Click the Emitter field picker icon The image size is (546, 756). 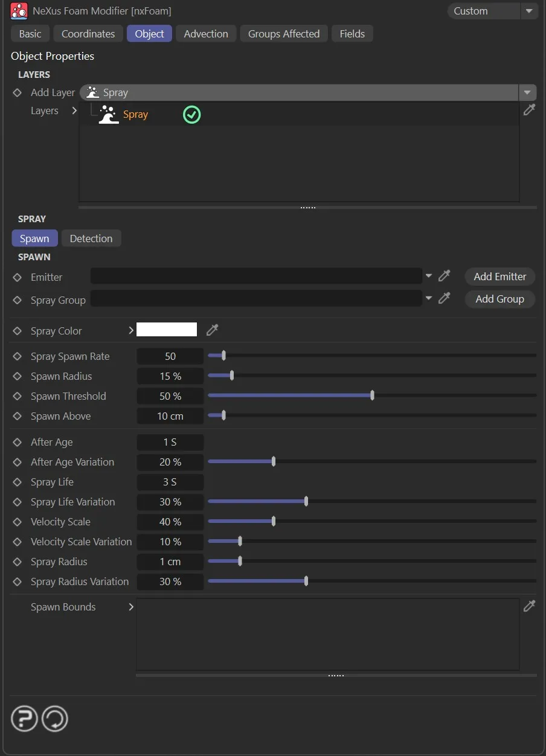coord(444,276)
